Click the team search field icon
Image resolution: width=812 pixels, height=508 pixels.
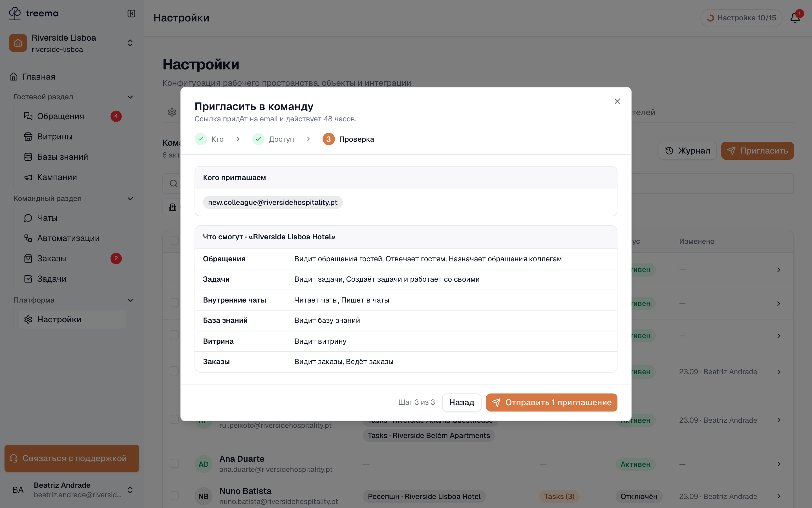tap(173, 183)
